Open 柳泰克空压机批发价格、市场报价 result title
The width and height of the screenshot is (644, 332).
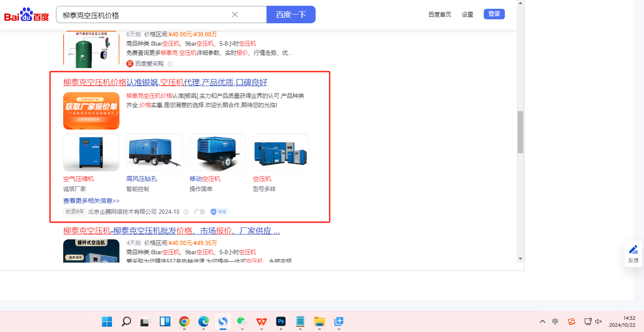click(172, 231)
